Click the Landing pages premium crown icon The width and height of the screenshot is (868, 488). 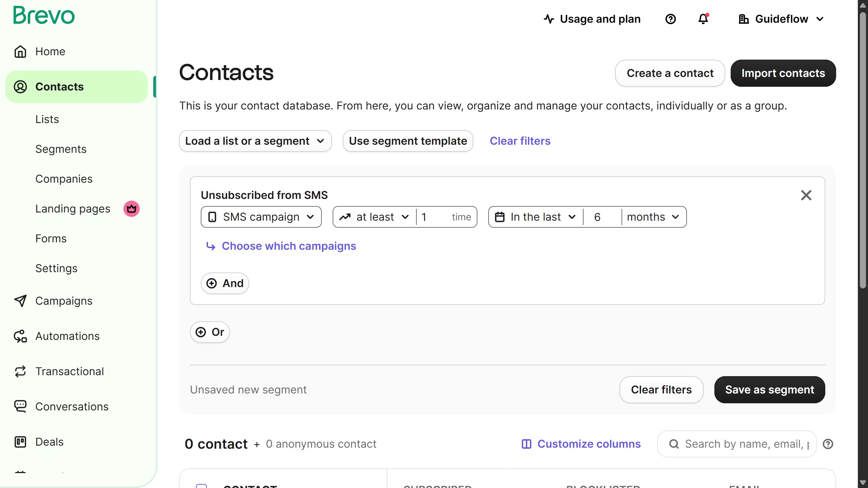[132, 209]
